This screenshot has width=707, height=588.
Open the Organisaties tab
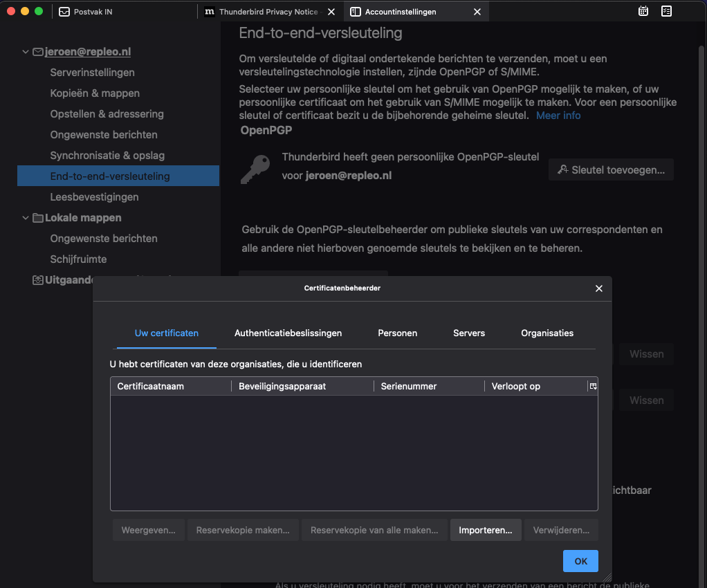(x=547, y=333)
